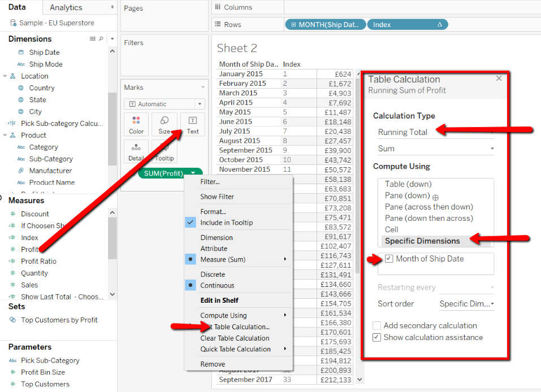
Task: Switch to the Data tab
Action: tap(17, 7)
